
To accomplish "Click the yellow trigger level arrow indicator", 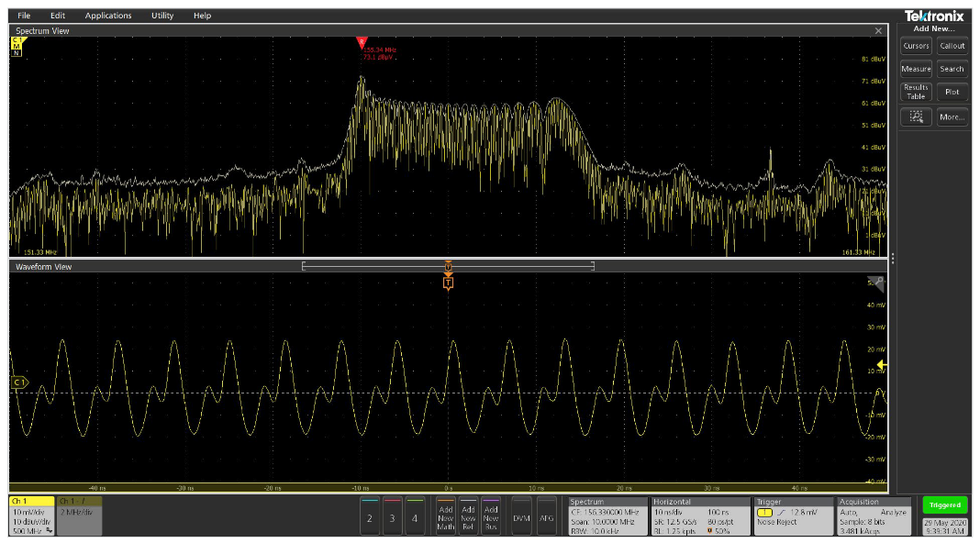I will (881, 365).
